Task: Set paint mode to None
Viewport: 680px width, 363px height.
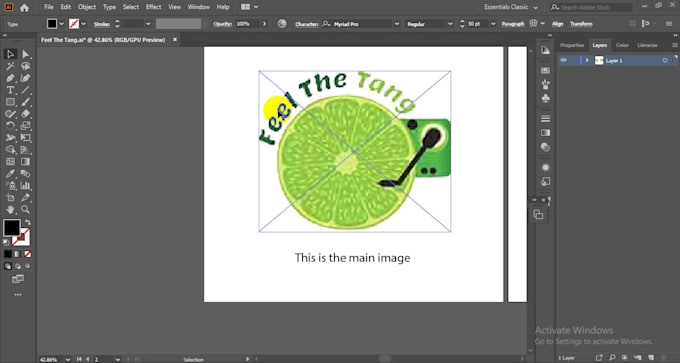Action: (x=27, y=254)
